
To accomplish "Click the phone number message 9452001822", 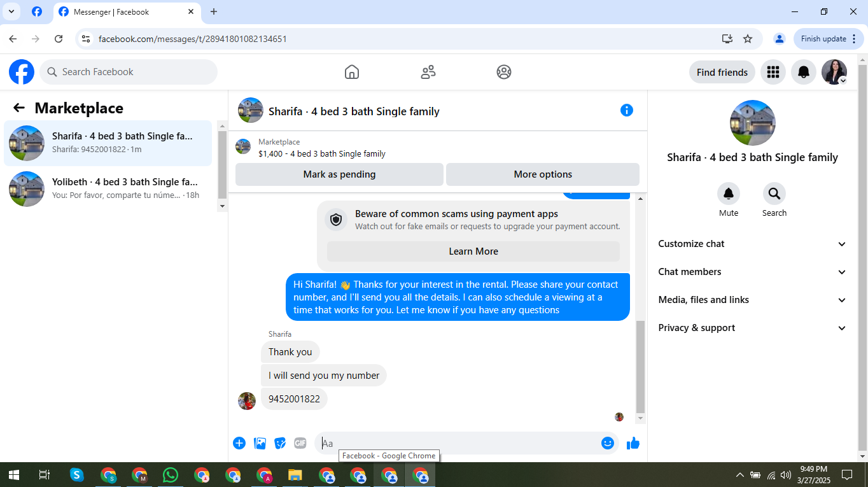I will coord(294,399).
